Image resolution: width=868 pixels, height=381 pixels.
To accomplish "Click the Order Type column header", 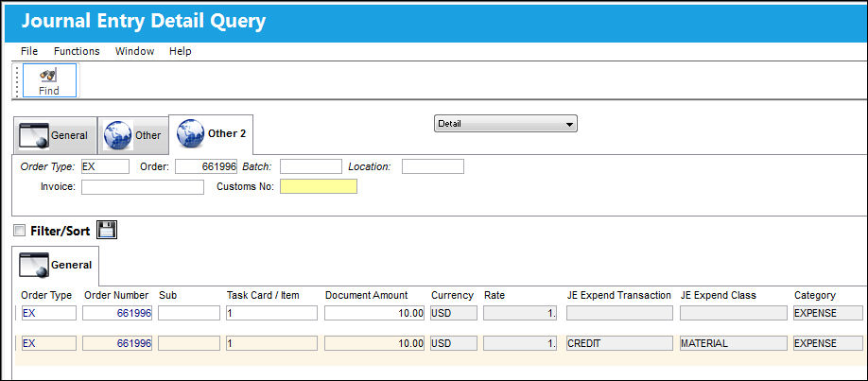I will pos(46,295).
